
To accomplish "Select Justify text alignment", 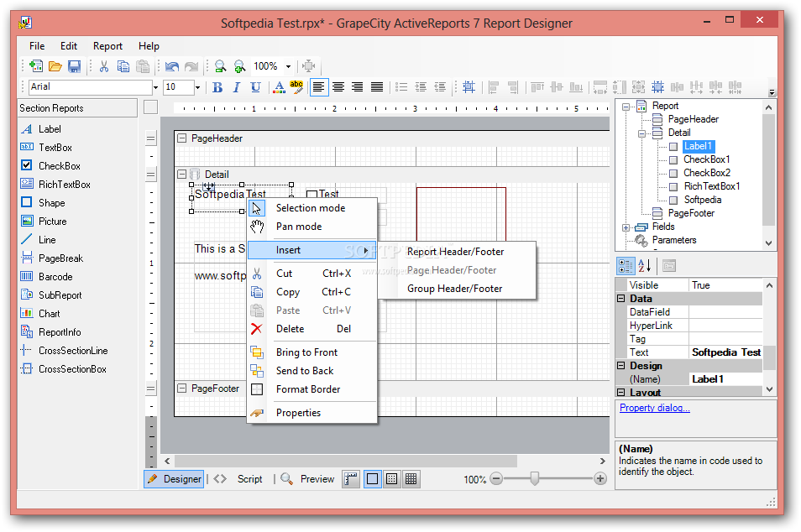I will (x=377, y=87).
